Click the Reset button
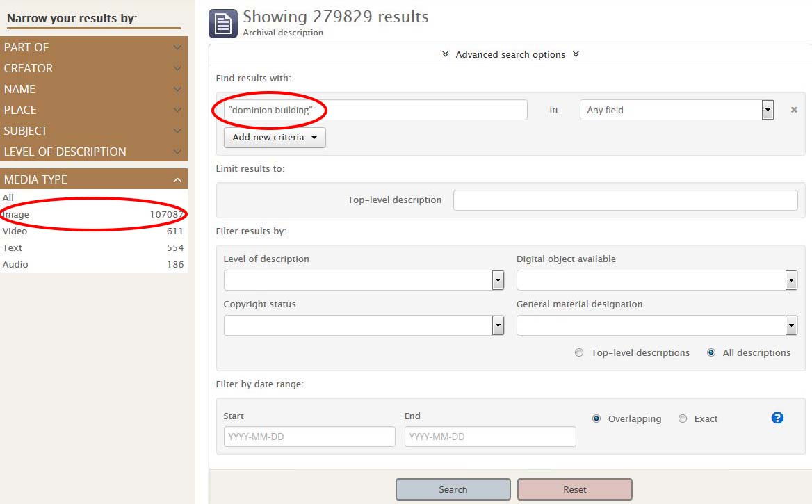 (575, 489)
